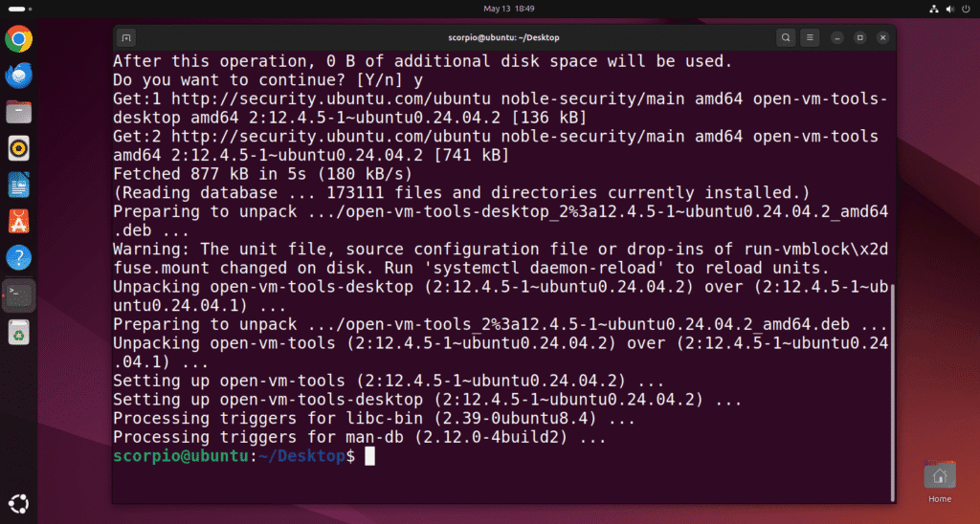Screen dimensions: 980x524
Task: Open LibreOffice Writer from dock
Action: click(x=19, y=185)
